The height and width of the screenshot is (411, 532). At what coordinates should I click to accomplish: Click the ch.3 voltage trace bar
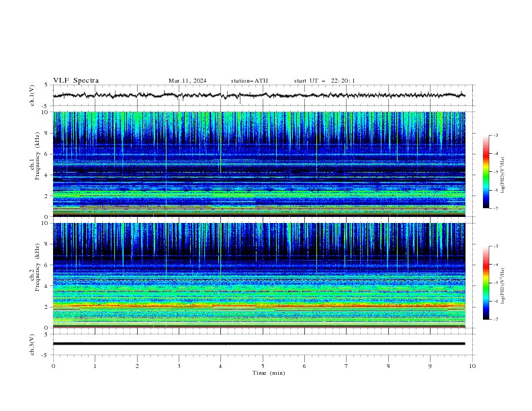click(259, 344)
